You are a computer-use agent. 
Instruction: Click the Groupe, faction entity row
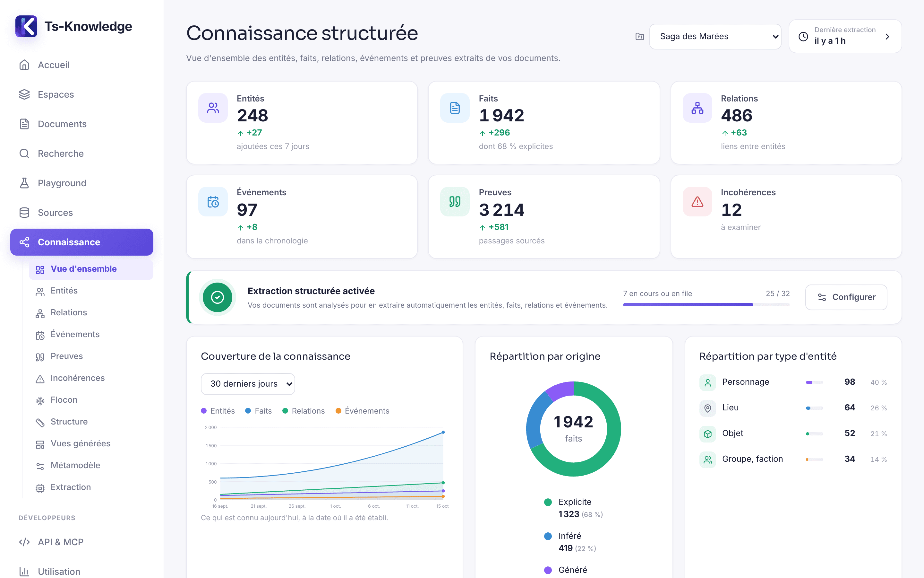(793, 460)
